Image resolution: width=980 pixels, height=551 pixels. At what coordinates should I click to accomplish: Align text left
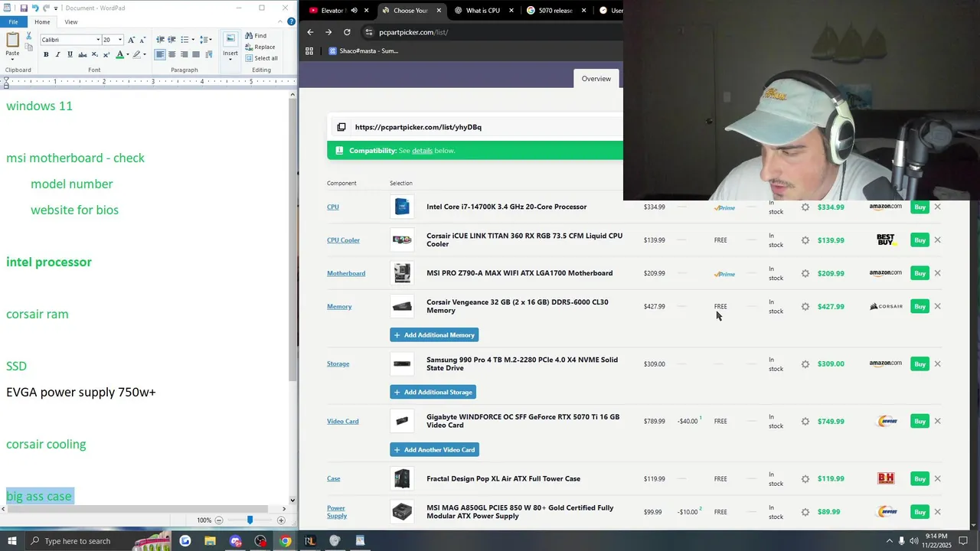click(159, 54)
